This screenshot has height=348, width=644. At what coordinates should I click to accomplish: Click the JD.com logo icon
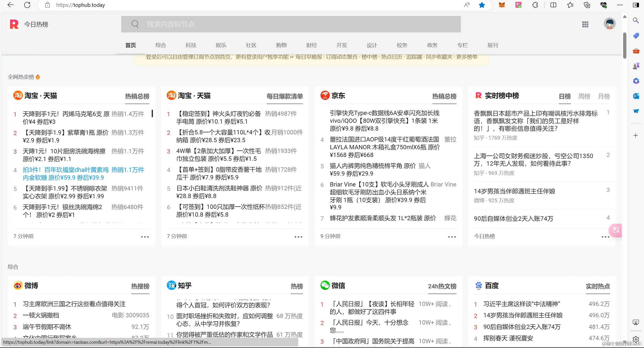pos(325,95)
